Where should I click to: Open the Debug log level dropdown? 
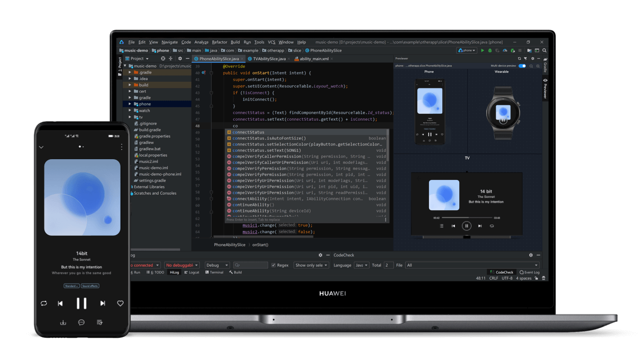[217, 265]
